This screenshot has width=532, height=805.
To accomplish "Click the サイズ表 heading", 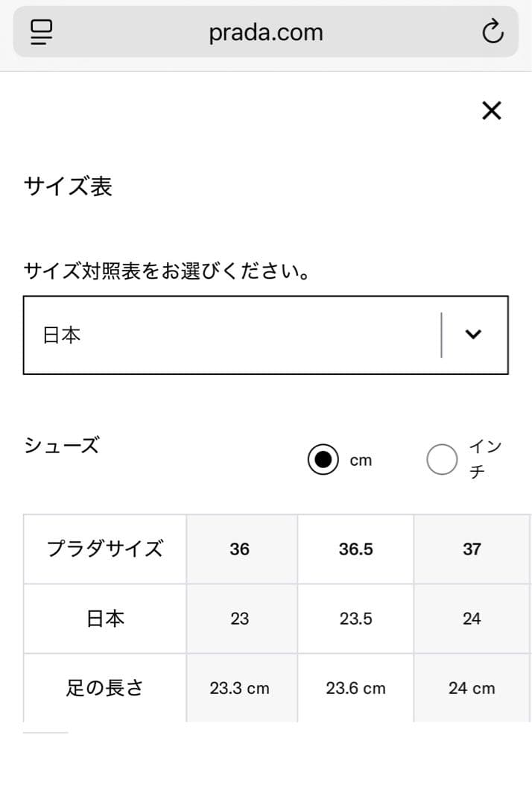I will coord(68,186).
